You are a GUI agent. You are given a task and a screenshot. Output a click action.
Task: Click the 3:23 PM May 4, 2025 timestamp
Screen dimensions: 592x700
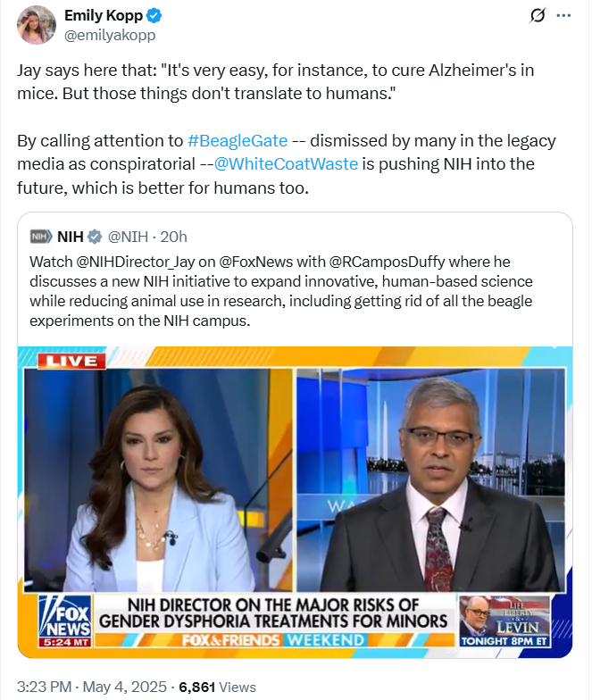pos(92,687)
